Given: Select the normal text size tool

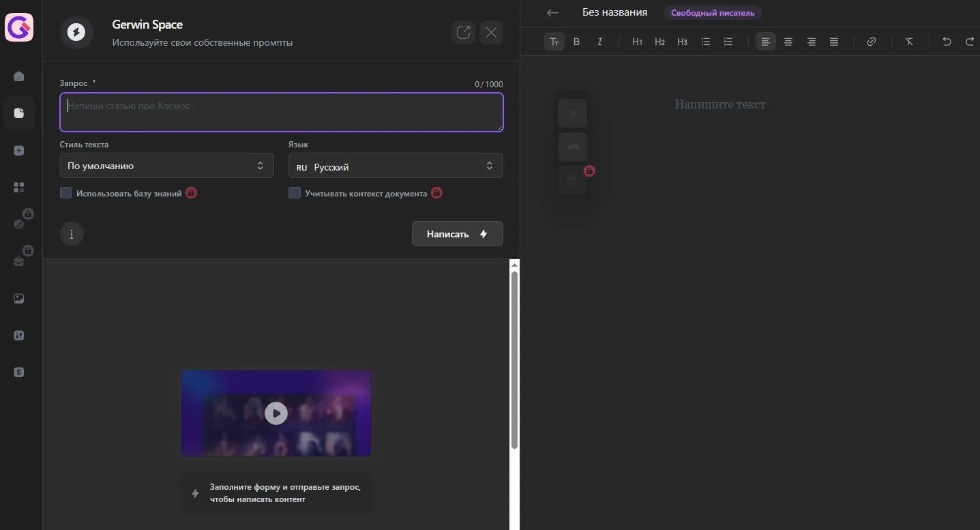Looking at the screenshot, I should tap(554, 42).
